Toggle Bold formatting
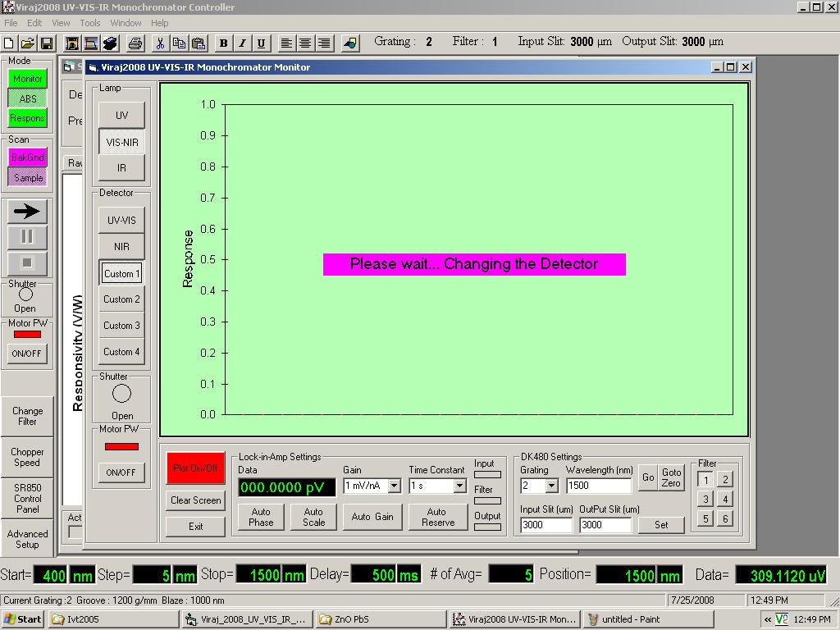Screen dimensions: 840x630 click(x=223, y=43)
